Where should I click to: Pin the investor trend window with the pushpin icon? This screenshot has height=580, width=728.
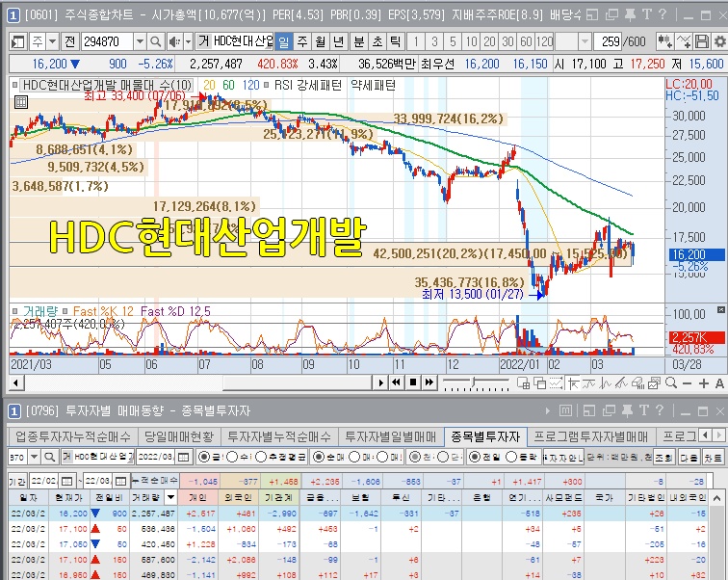[x=628, y=410]
